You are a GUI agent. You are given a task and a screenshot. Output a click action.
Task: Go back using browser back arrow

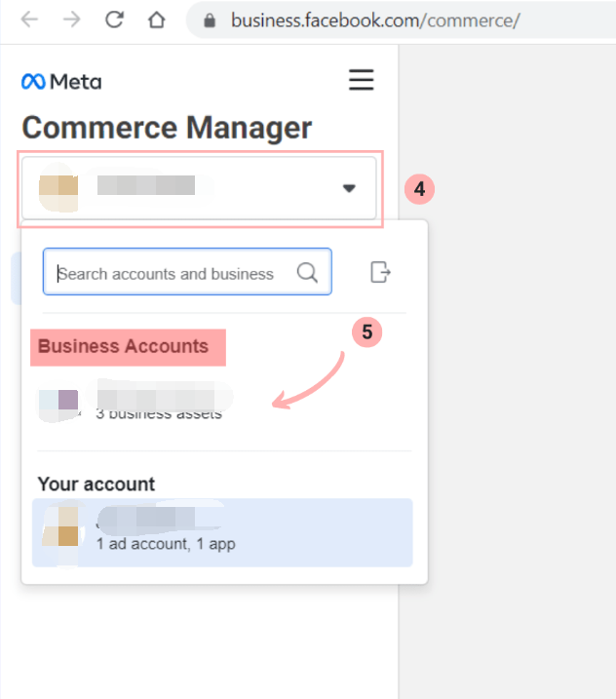coord(29,19)
